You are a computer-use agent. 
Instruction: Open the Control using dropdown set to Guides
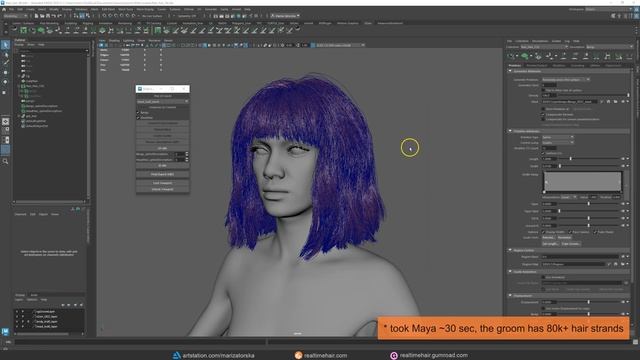(x=558, y=143)
